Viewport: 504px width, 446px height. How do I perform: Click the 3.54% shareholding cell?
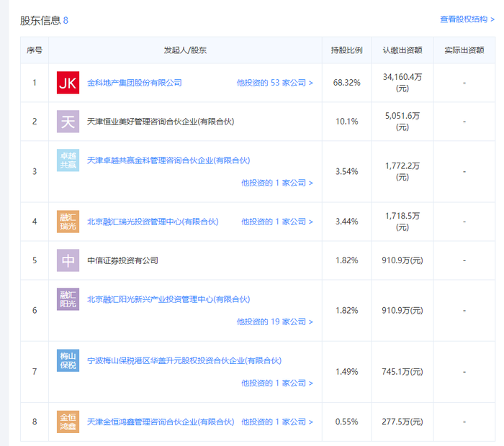[347, 171]
